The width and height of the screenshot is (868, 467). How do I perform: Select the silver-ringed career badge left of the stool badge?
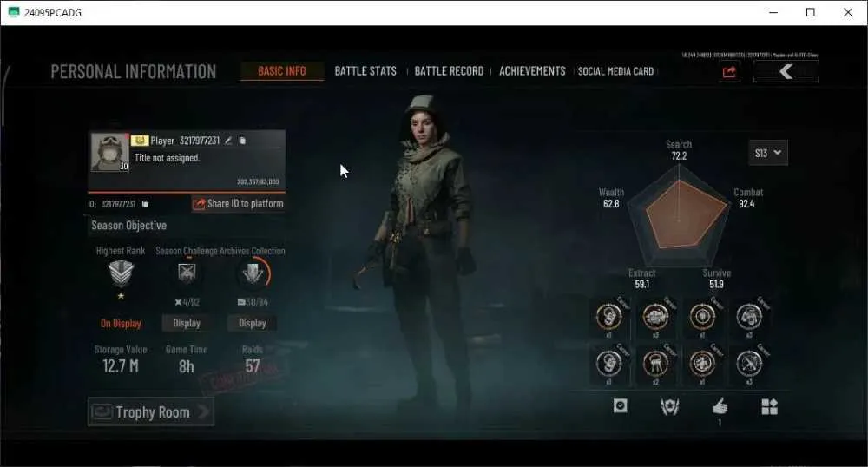pyautogui.click(x=608, y=363)
